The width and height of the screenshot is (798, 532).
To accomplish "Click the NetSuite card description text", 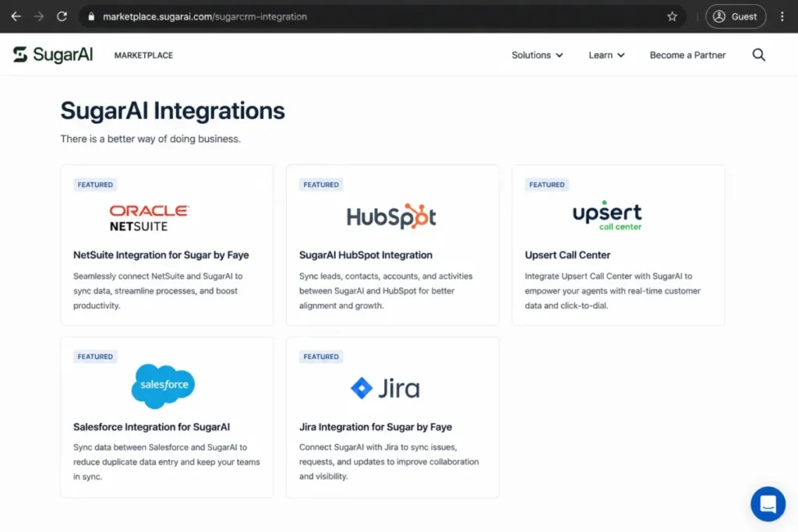I will [157, 291].
